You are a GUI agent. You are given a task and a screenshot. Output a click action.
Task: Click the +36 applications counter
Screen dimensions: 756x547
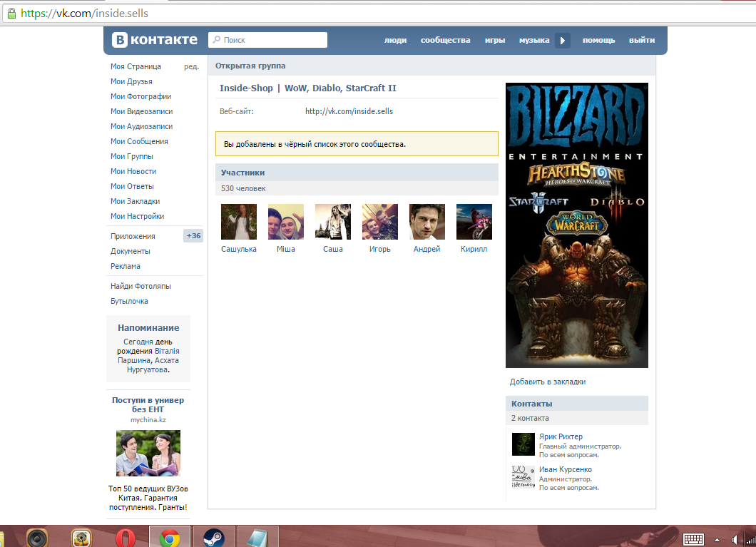(x=193, y=235)
